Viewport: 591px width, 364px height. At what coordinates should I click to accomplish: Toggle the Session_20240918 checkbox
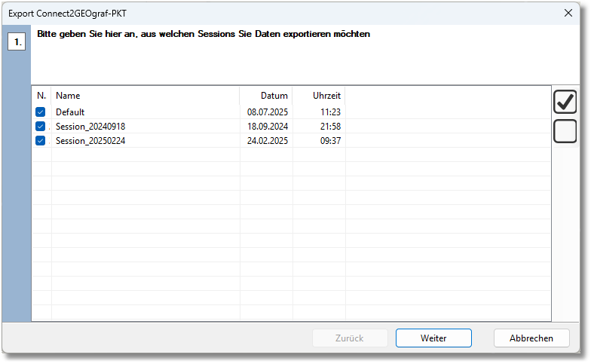pos(41,127)
